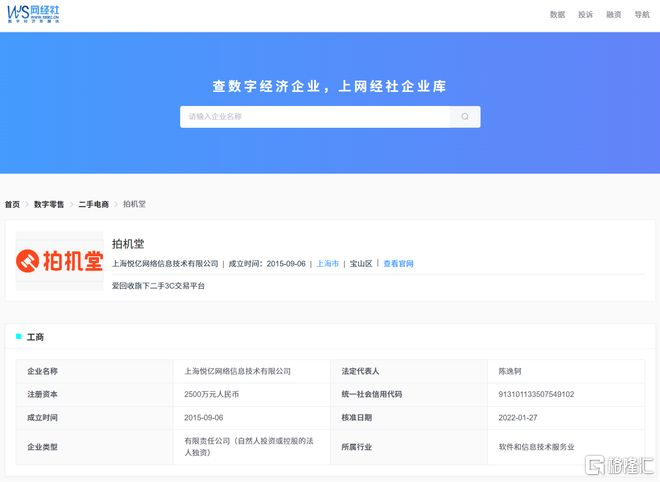
Task: Open the 导航 menu item
Action: coord(642,15)
